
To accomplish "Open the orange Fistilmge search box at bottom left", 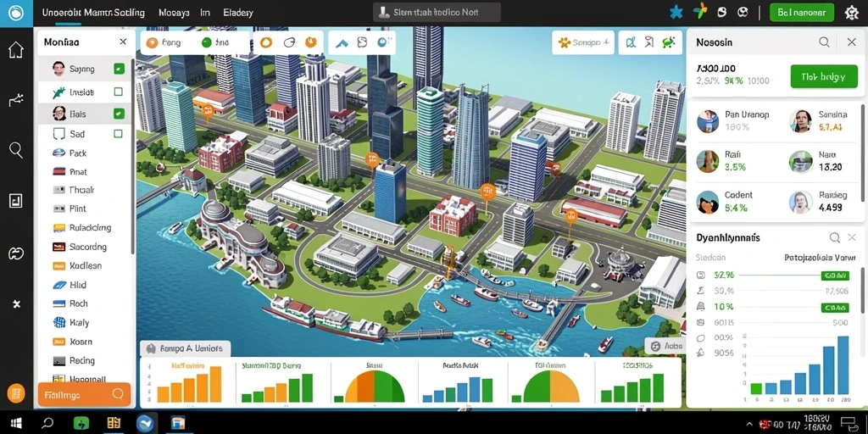I will pos(84,394).
